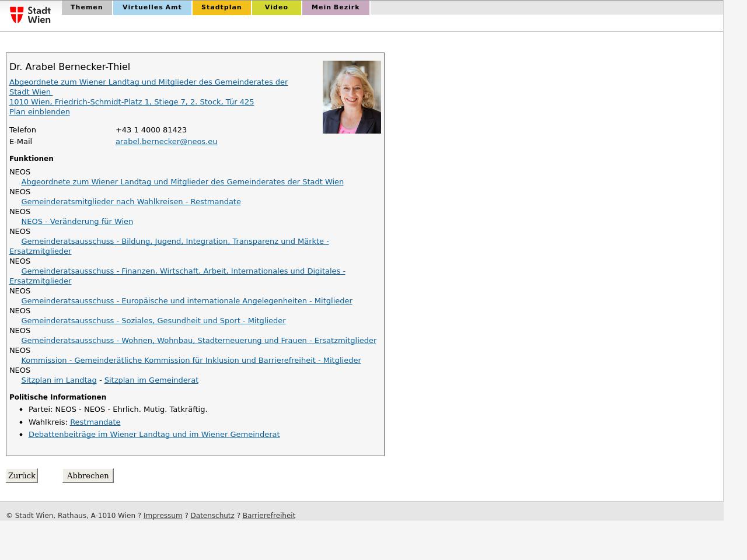Open Gemeinderatsmitglieder nach Wahlkreisen link
This screenshot has width=747, height=560.
[x=131, y=201]
